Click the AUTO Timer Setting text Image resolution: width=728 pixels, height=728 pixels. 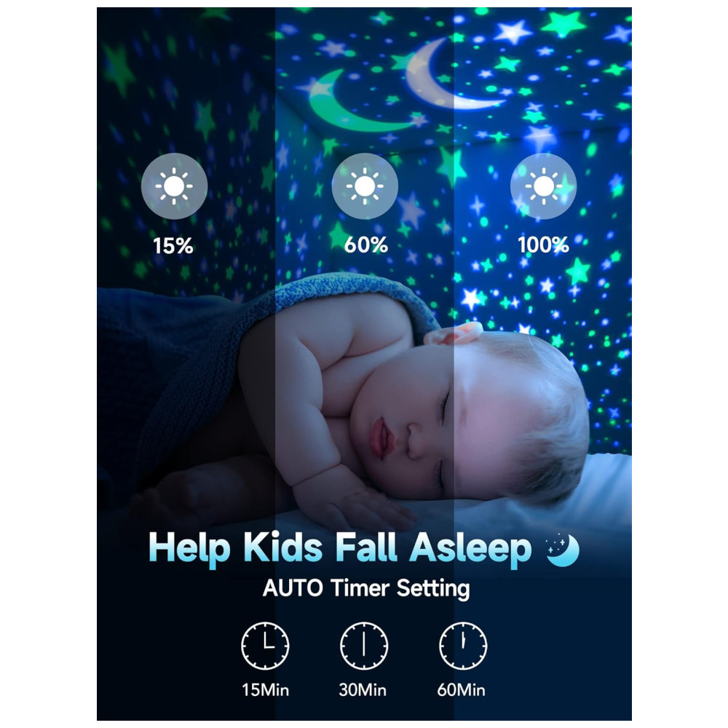coord(366,589)
